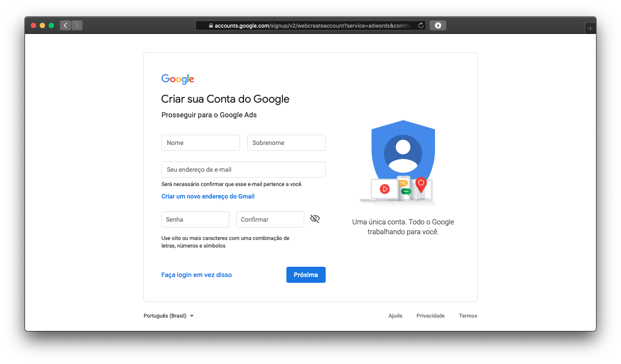Click the Google logo

tap(178, 79)
